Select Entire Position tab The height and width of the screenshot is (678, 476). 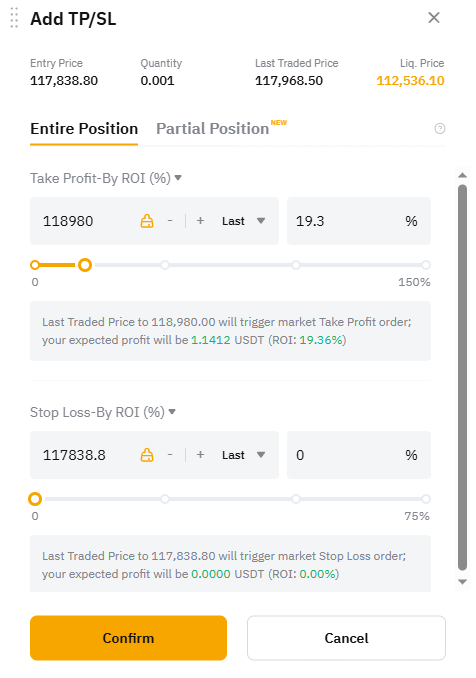[x=84, y=129]
